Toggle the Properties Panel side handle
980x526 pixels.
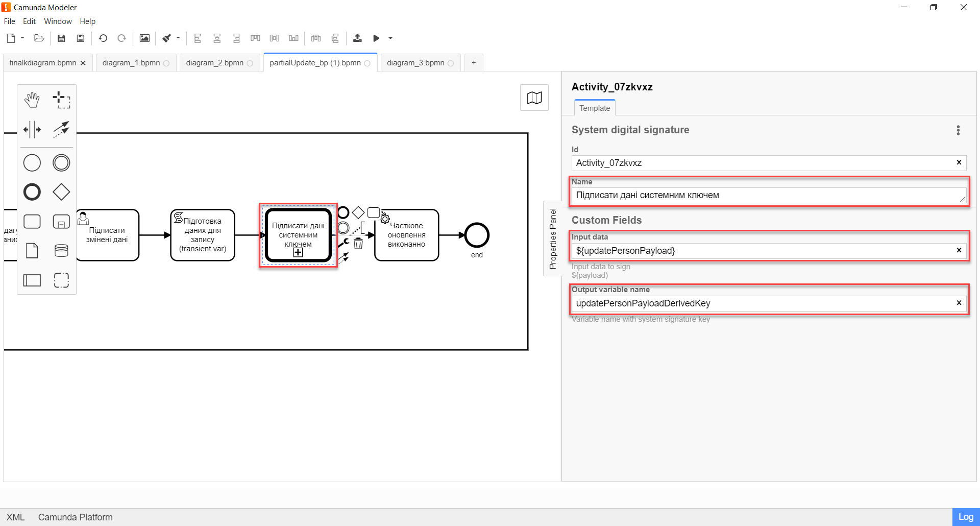[x=552, y=238]
